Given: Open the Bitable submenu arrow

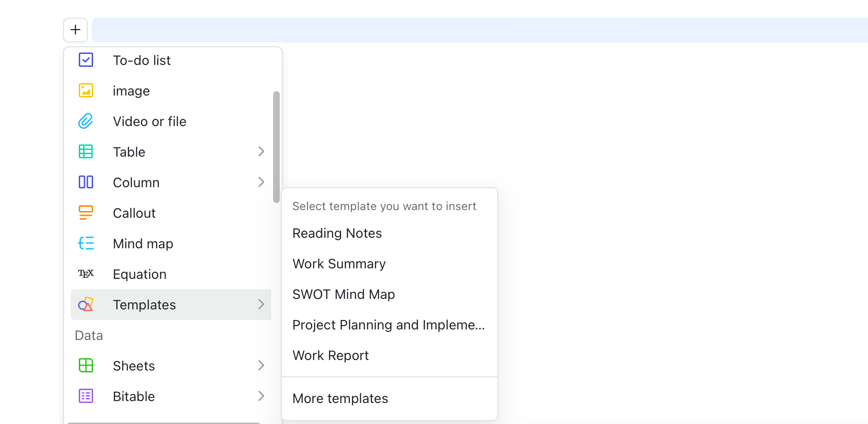Looking at the screenshot, I should tap(261, 396).
